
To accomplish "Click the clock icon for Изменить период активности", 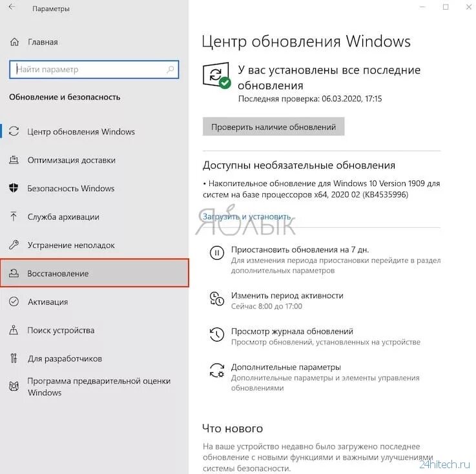I will (x=217, y=298).
